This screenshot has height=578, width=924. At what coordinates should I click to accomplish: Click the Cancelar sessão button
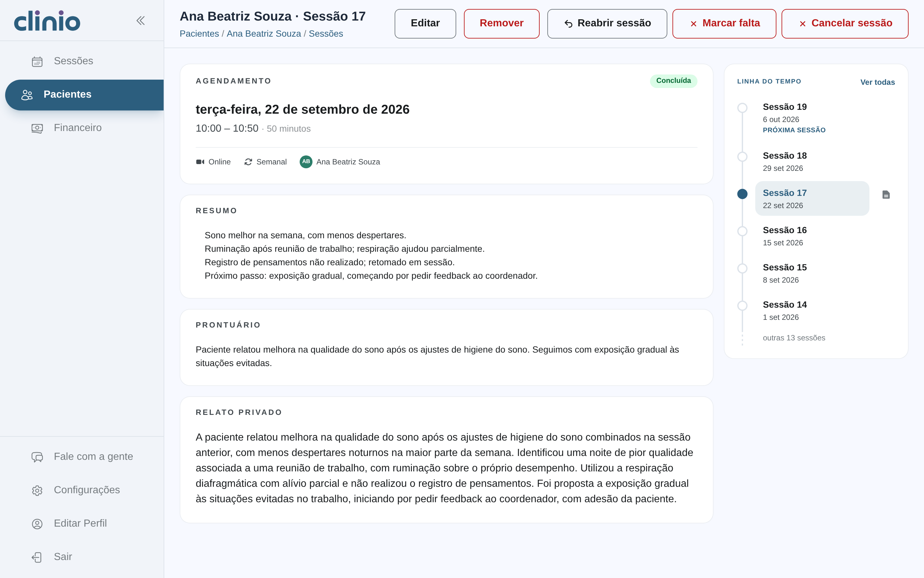[845, 24]
